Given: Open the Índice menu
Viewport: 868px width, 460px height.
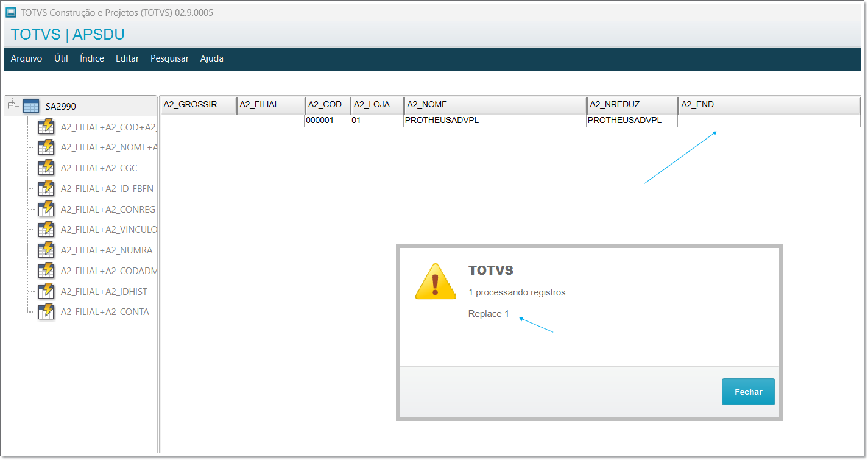Looking at the screenshot, I should click(x=92, y=58).
